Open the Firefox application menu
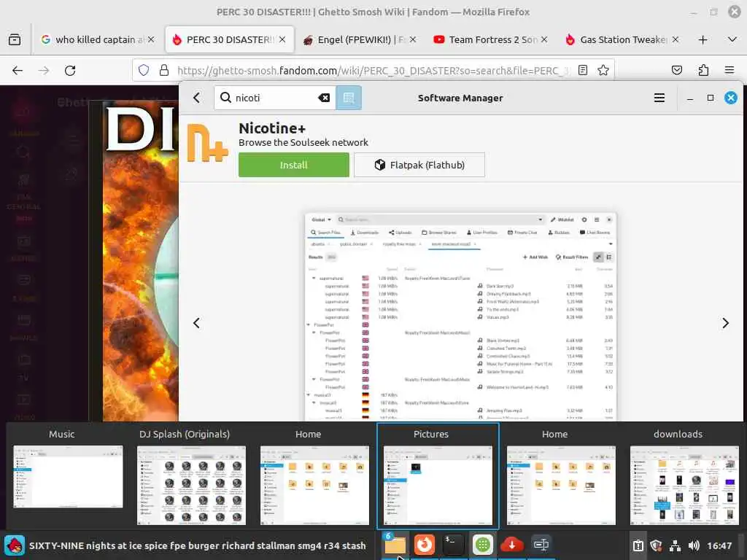The width and height of the screenshot is (747, 560). coord(729,71)
